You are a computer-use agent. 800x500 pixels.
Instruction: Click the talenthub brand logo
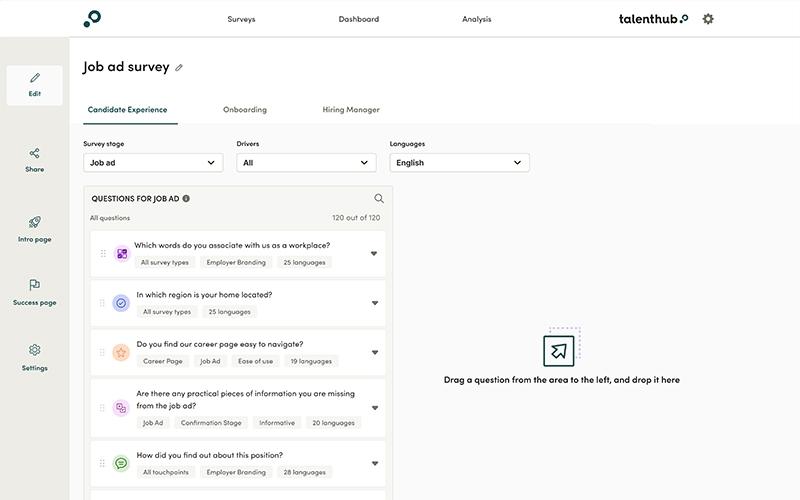653,19
